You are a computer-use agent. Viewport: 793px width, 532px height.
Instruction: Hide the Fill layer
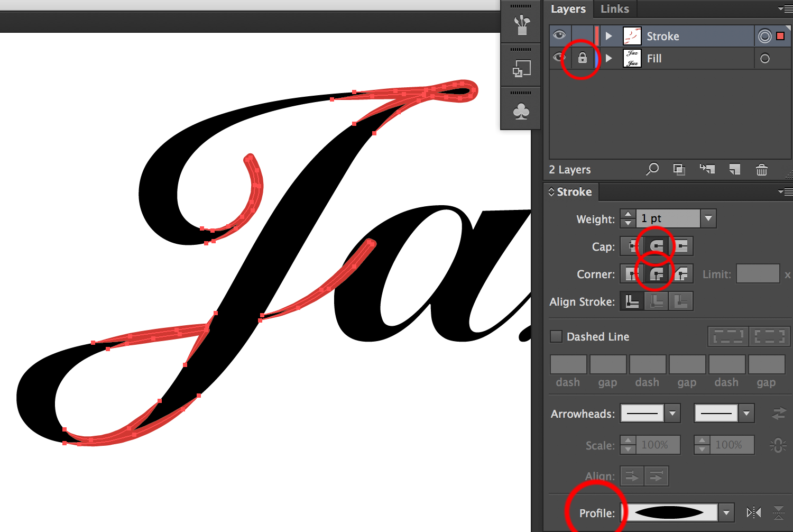click(x=559, y=58)
